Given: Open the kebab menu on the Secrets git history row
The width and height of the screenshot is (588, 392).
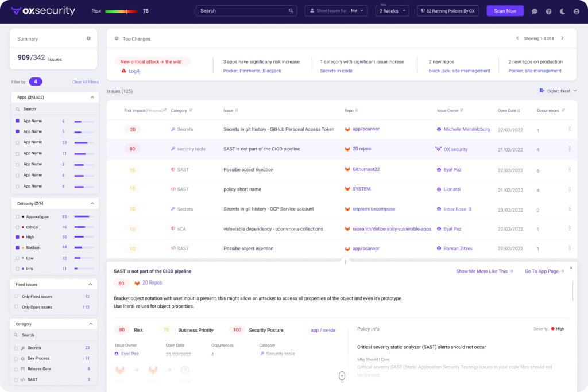Looking at the screenshot, I should 570,129.
